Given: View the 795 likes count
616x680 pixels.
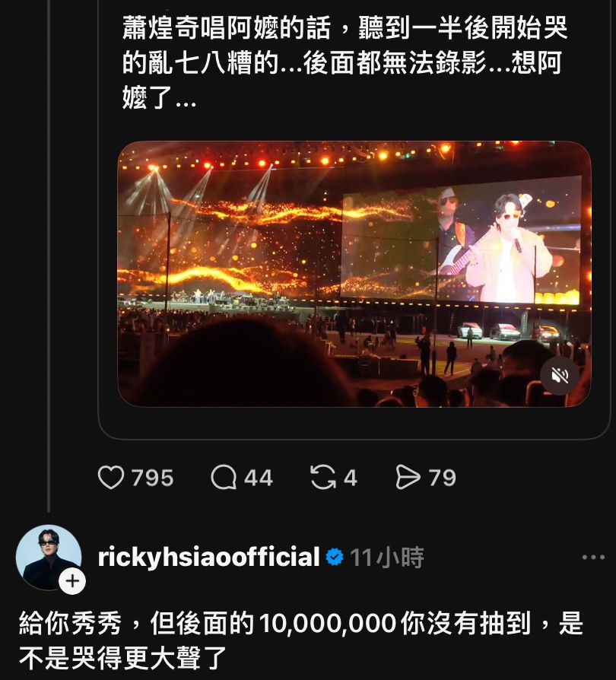Looking at the screenshot, I should (153, 478).
